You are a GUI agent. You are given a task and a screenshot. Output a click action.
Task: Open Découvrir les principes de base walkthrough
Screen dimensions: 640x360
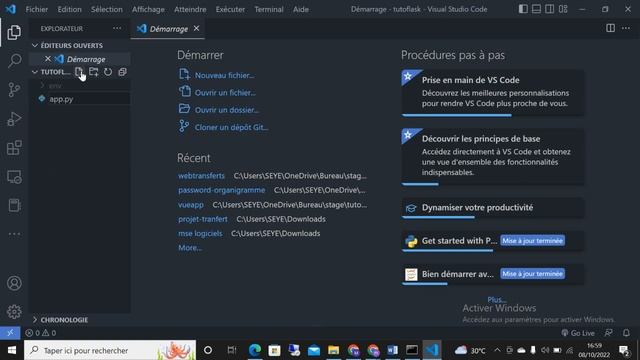(492, 157)
